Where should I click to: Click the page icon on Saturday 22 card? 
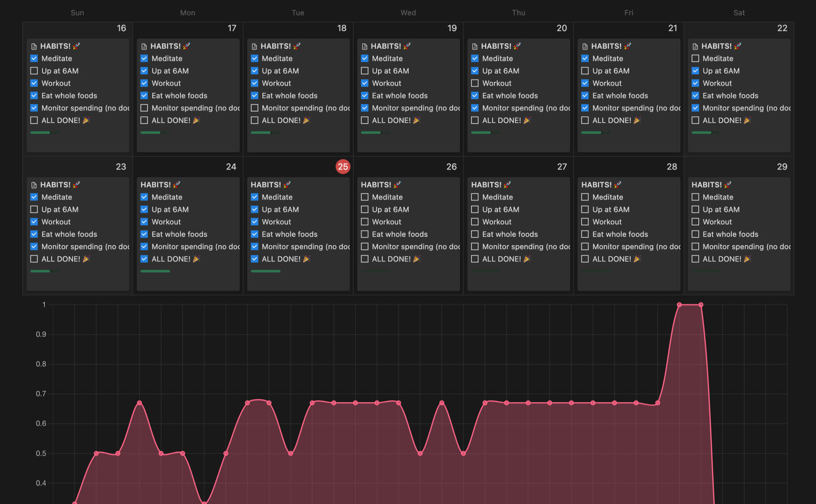pyautogui.click(x=695, y=46)
